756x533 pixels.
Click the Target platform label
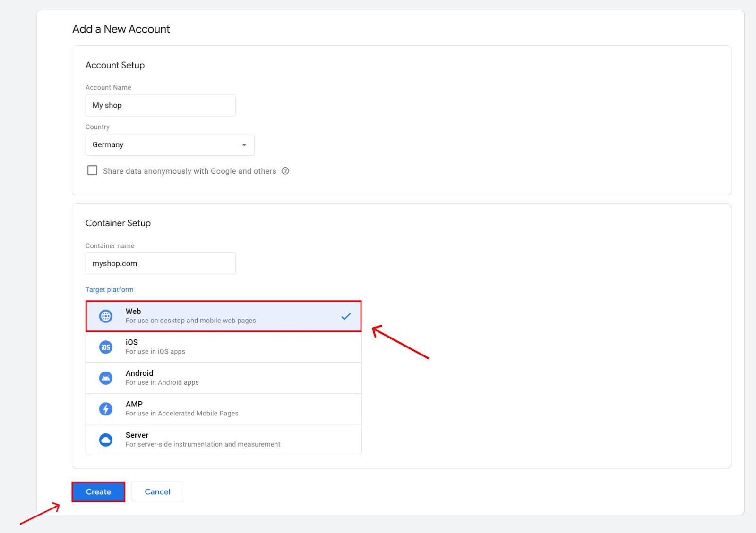[110, 289]
